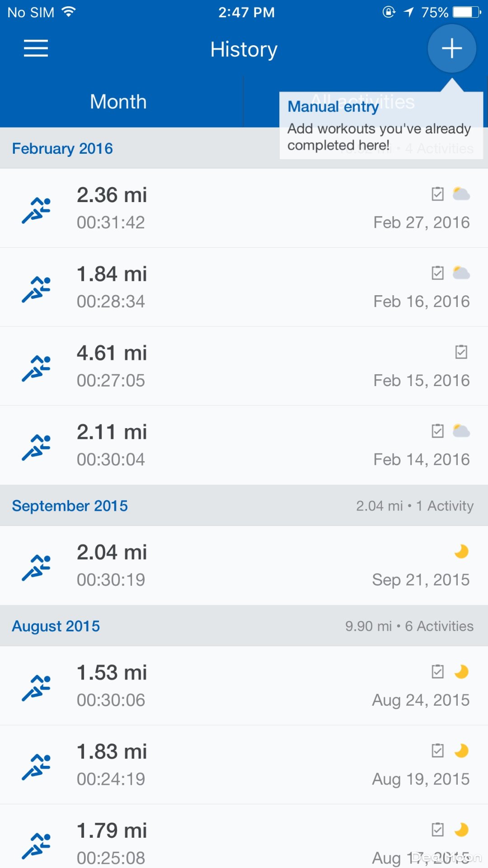Screen dimensions: 488x868
Task: Tap running icon for 4.61 mi activity
Action: pos(36,368)
